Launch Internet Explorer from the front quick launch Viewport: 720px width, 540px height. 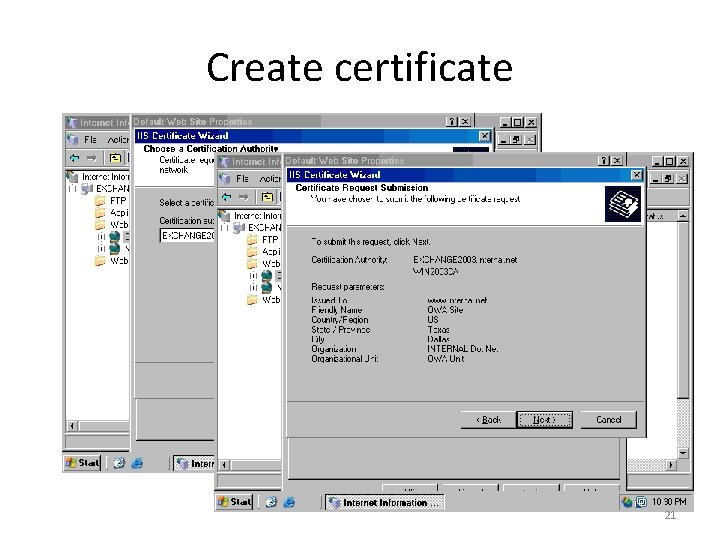point(289,502)
